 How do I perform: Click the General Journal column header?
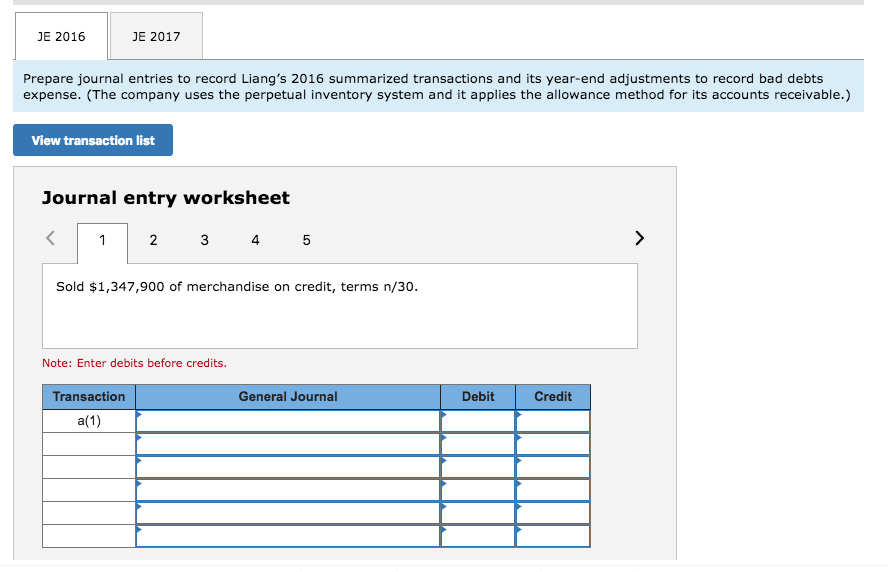pos(288,396)
